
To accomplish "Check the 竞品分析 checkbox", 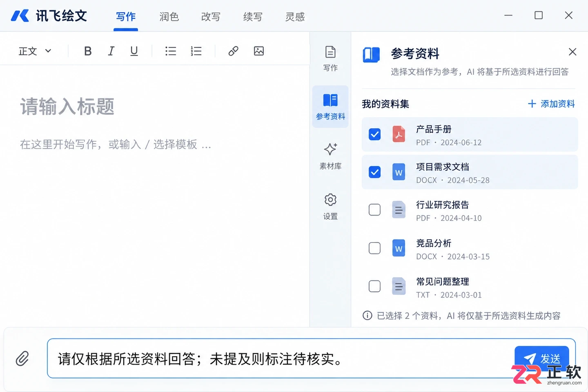I will [374, 248].
